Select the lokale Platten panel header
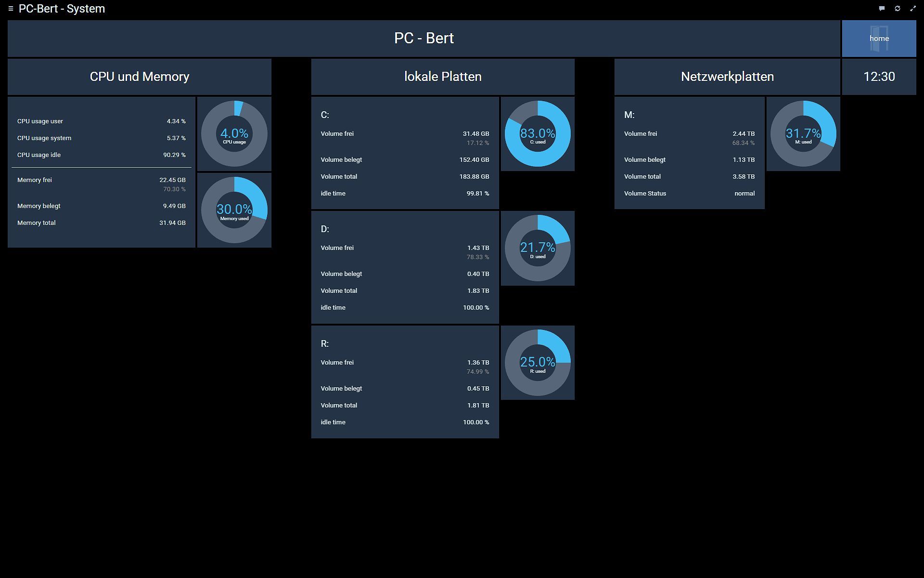The height and width of the screenshot is (578, 924). point(443,76)
